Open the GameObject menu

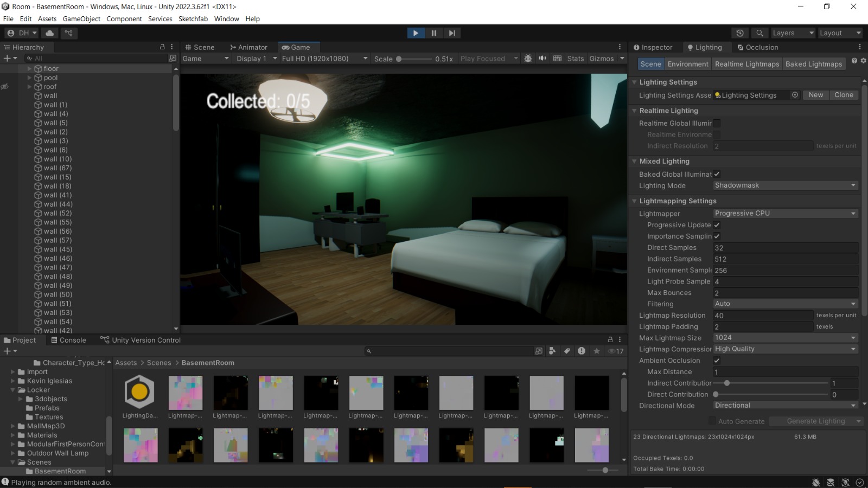81,18
